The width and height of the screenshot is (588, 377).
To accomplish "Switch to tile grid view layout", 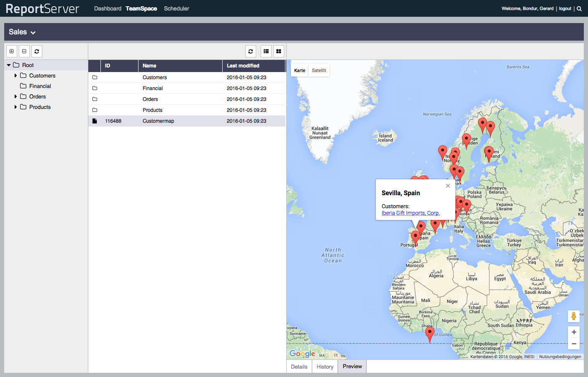I will point(279,51).
